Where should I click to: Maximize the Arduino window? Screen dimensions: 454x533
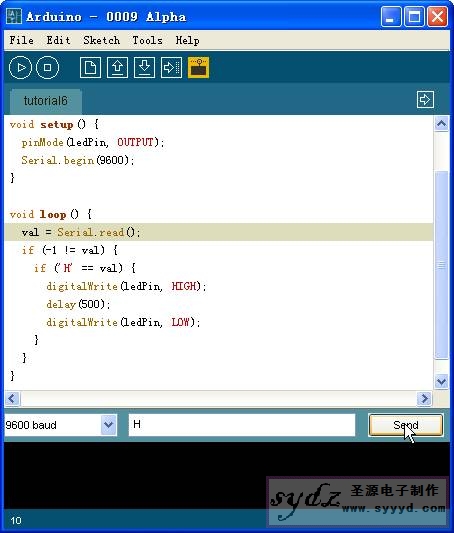pyautogui.click(x=414, y=16)
